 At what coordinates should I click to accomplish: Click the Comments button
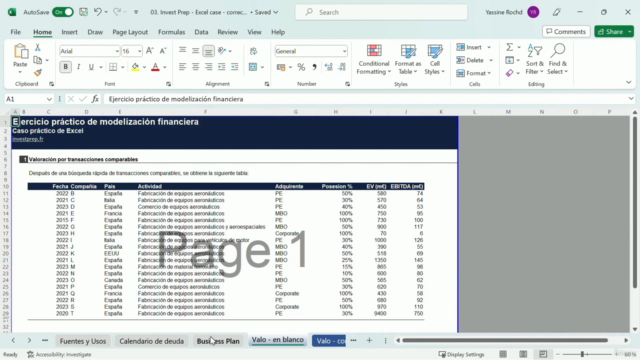pos(566,31)
